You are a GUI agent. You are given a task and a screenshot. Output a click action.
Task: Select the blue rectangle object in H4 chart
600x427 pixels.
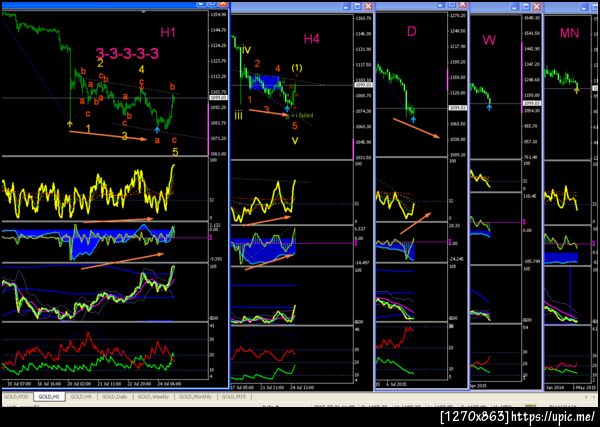tap(266, 81)
